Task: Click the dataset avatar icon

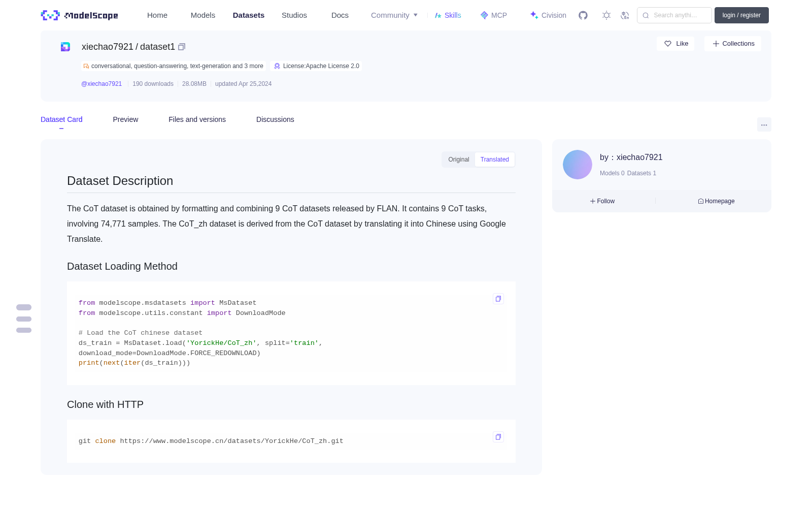Action: point(65,47)
